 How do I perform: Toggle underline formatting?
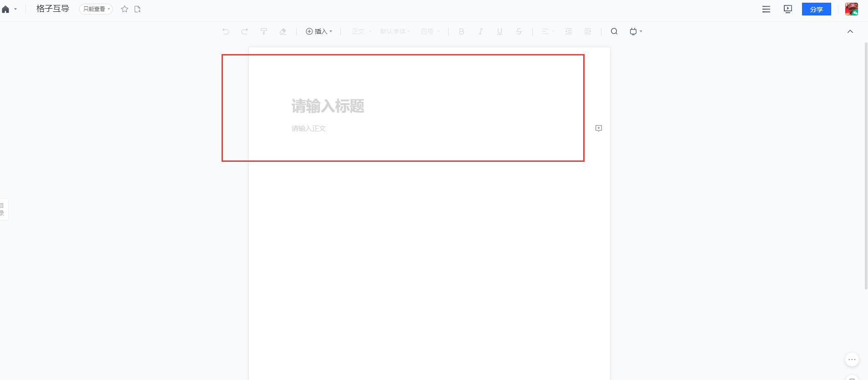pos(500,31)
